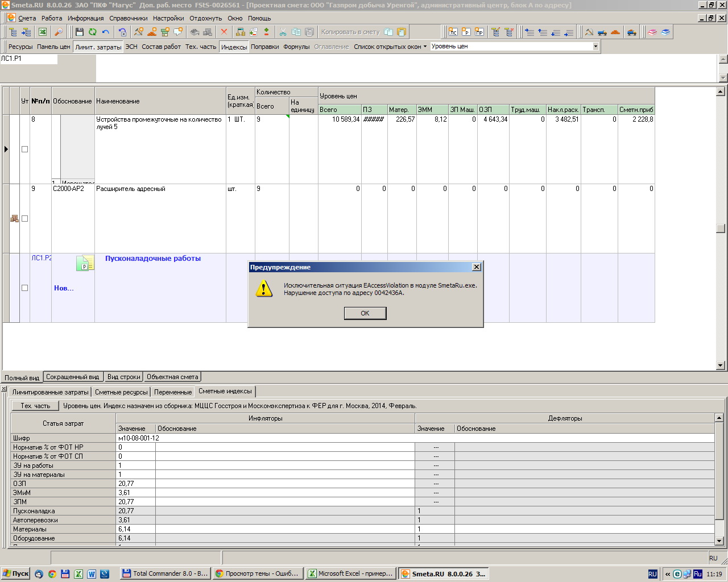Click the green Refresh arrows icon
This screenshot has width=728, height=582.
pyautogui.click(x=93, y=32)
